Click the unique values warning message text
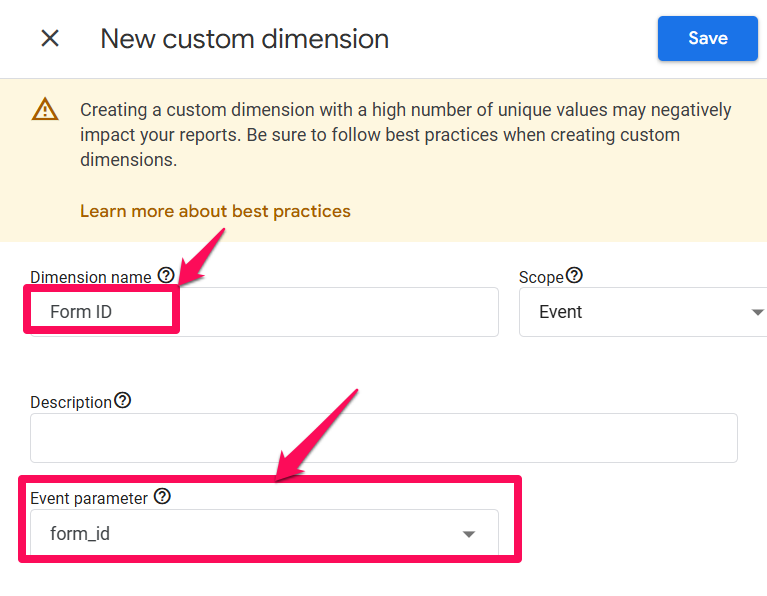 (406, 135)
